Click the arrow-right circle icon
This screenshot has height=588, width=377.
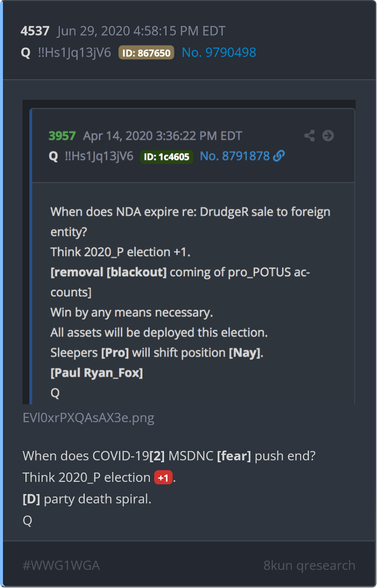(328, 136)
